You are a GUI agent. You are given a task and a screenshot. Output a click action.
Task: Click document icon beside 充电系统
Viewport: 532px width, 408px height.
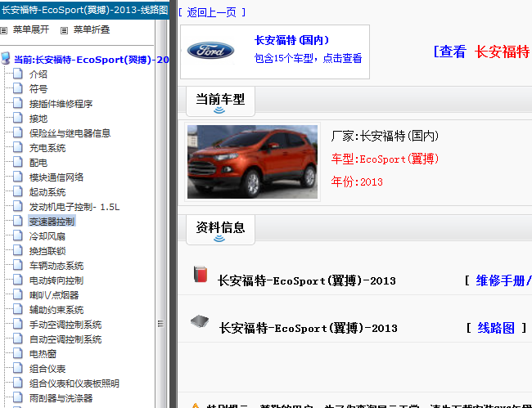(18, 147)
